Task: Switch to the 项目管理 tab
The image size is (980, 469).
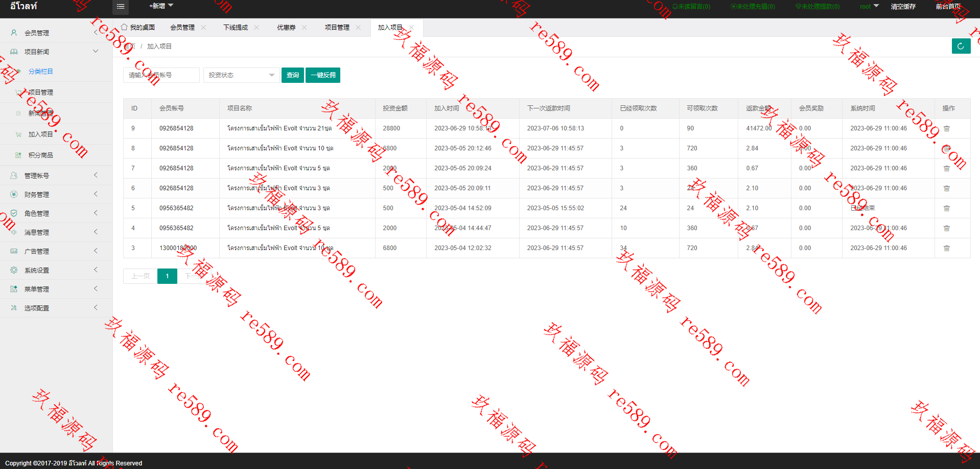Action: (x=337, y=28)
